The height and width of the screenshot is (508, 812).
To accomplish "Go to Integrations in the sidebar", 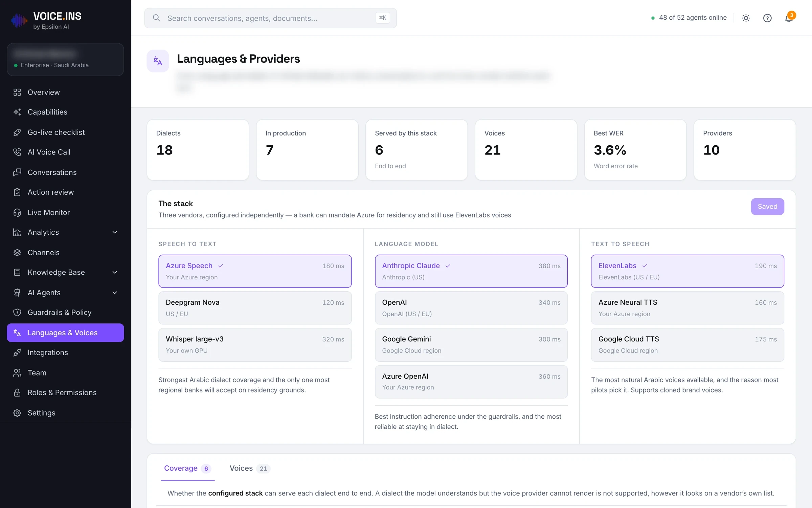I will click(x=65, y=353).
